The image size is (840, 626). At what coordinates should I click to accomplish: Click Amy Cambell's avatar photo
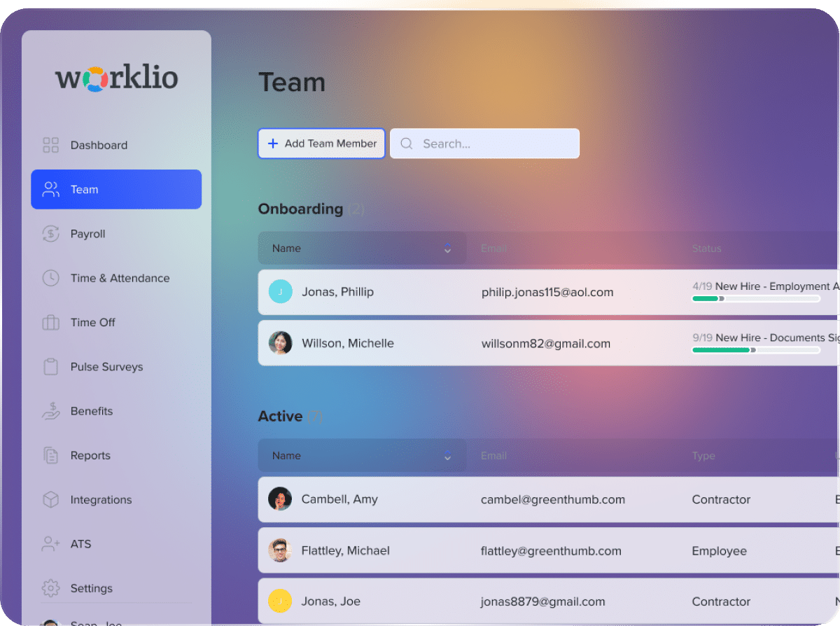(x=280, y=499)
